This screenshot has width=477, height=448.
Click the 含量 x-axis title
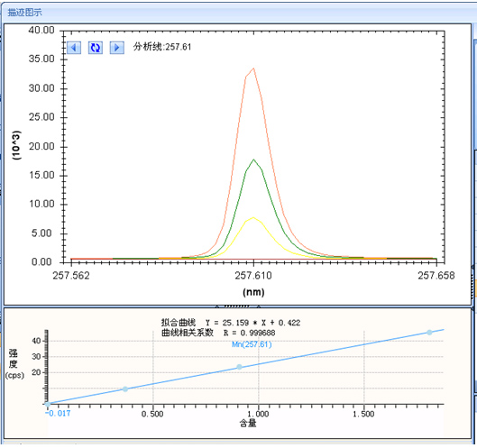pos(248,423)
